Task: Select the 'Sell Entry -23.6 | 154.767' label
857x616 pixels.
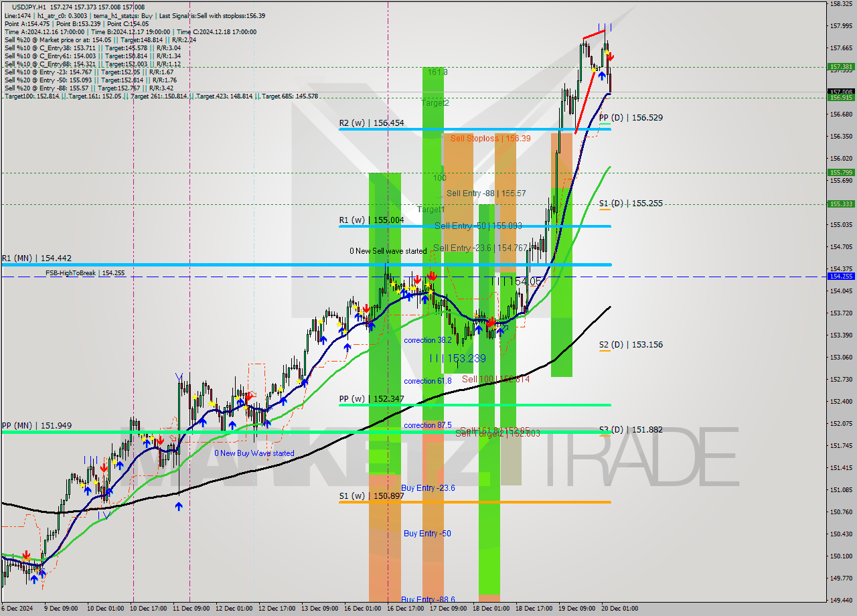Action: (x=480, y=248)
